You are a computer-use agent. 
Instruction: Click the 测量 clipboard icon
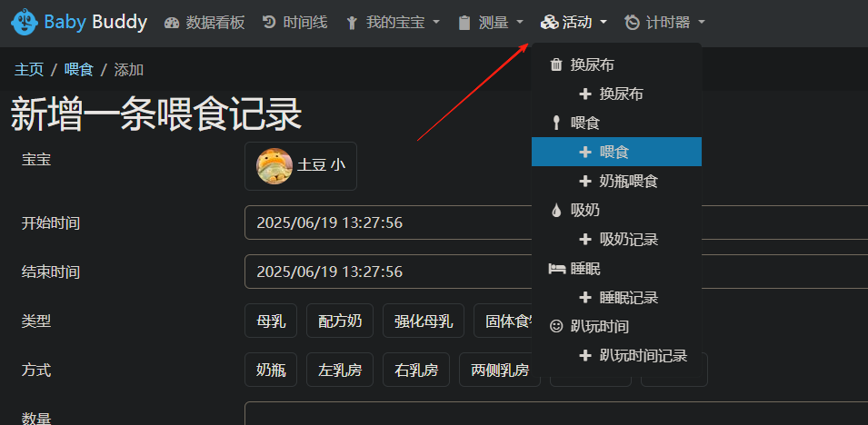tap(464, 23)
